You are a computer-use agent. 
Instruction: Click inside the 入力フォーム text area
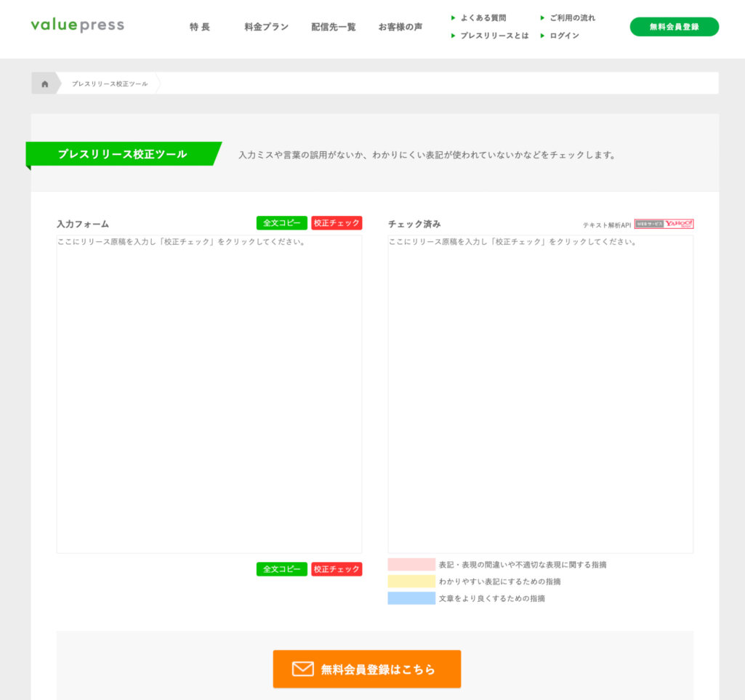209,393
